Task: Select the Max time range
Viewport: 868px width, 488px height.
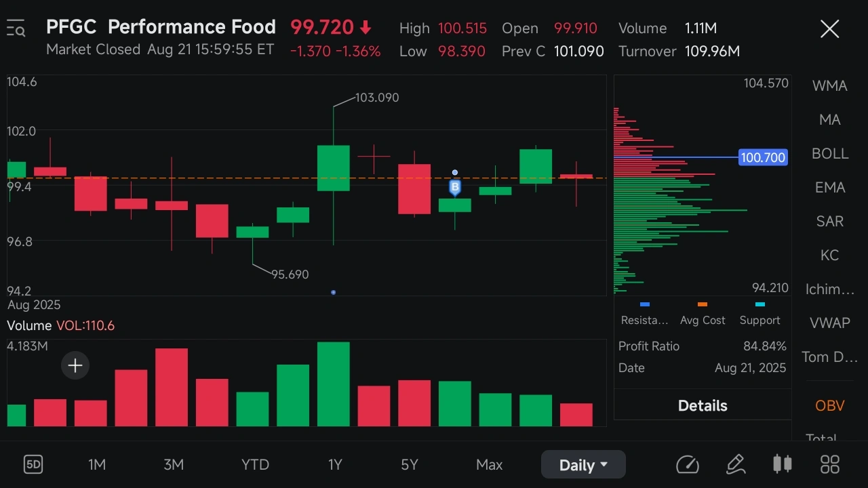Action: click(x=489, y=465)
